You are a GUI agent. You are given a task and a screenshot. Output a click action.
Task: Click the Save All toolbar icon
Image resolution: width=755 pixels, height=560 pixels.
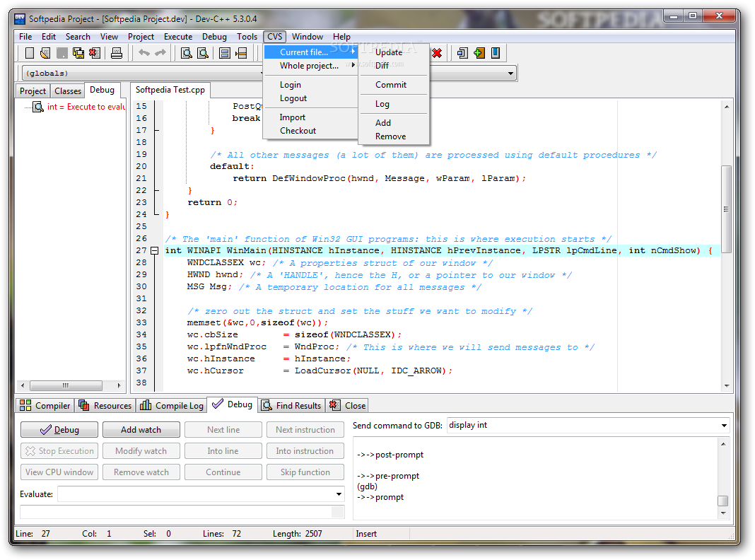(x=78, y=53)
